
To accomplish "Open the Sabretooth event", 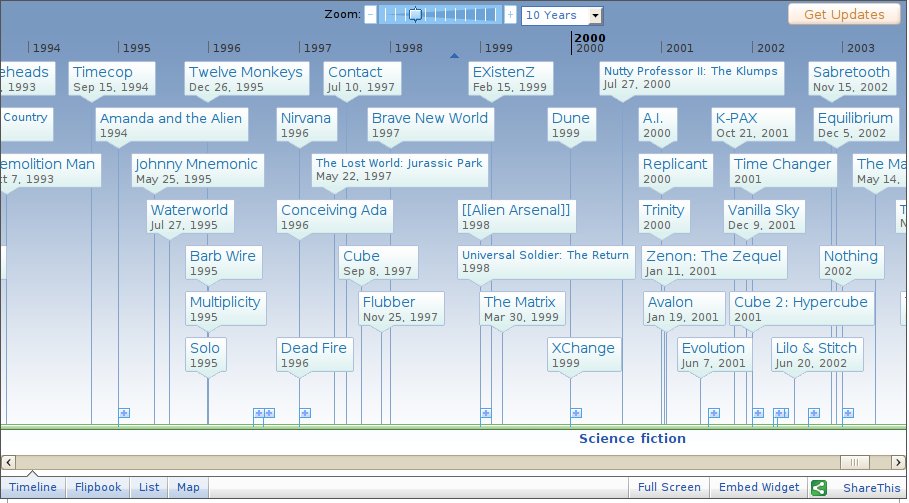I will pyautogui.click(x=852, y=79).
